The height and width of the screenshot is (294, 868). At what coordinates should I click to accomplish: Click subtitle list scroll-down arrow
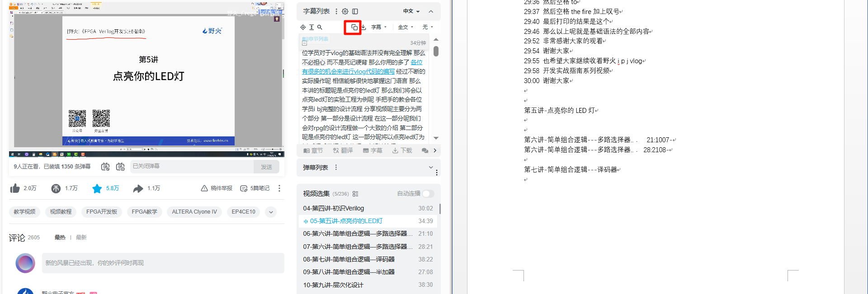[x=436, y=138]
